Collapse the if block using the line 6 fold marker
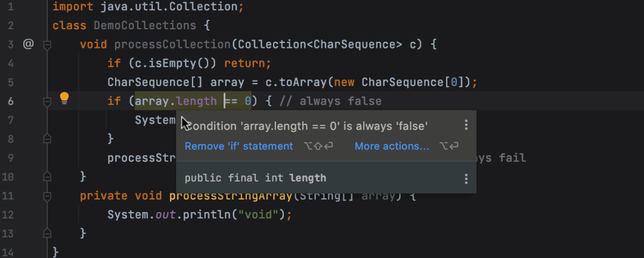This screenshot has width=644, height=258. click(47, 101)
